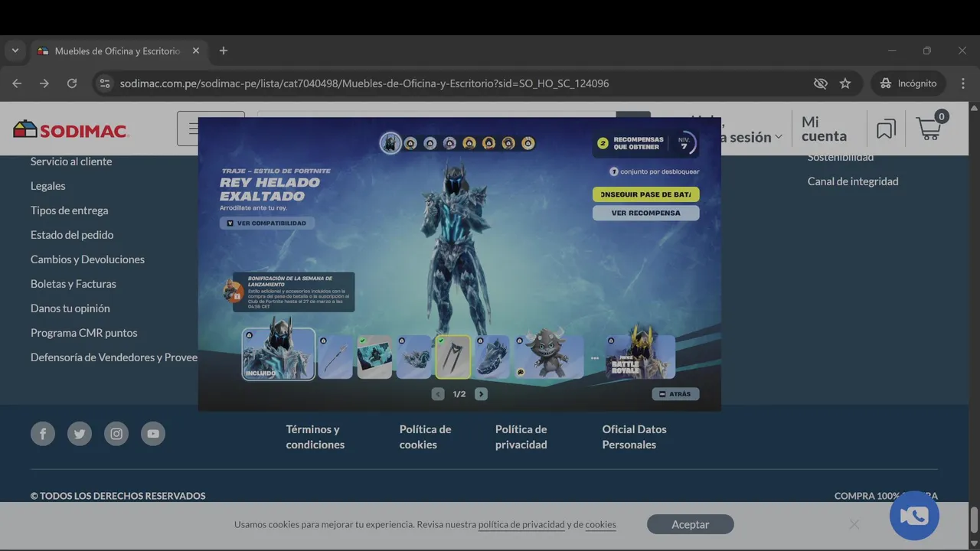The width and height of the screenshot is (980, 551).
Task: Click the launch week bonus character icon
Action: click(x=233, y=292)
